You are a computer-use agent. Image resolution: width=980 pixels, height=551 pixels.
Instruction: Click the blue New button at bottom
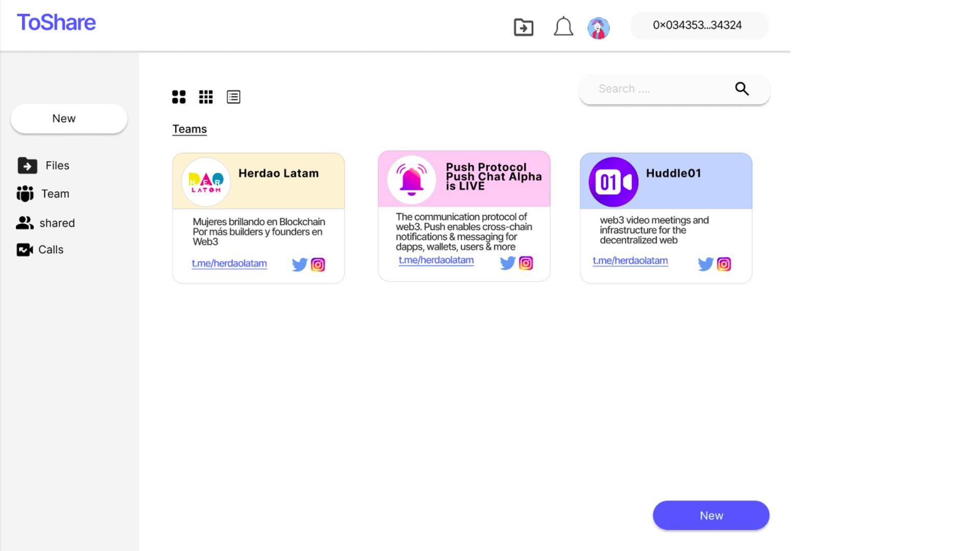(711, 515)
